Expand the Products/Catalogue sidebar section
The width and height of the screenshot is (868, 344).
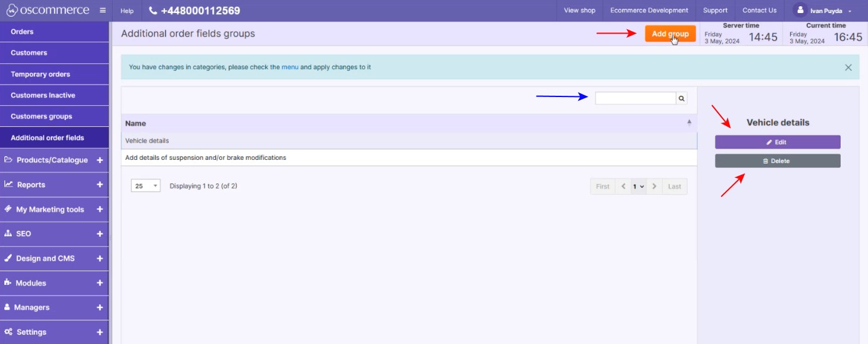coord(100,160)
